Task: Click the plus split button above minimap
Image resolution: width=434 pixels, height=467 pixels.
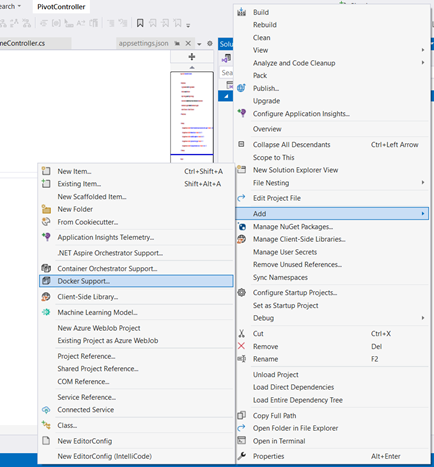Action: (x=192, y=57)
